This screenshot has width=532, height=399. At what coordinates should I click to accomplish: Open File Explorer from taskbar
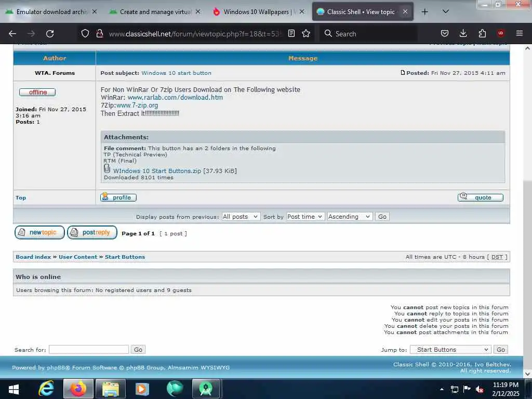pyautogui.click(x=111, y=389)
